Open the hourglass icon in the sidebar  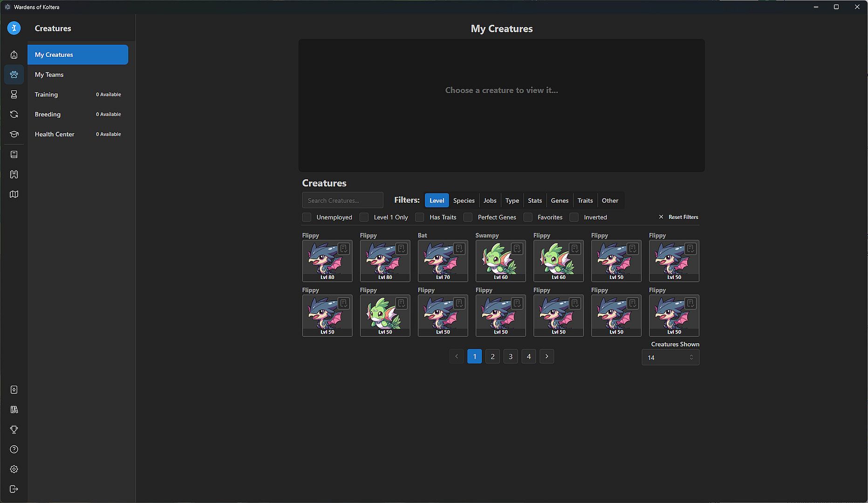coord(14,95)
